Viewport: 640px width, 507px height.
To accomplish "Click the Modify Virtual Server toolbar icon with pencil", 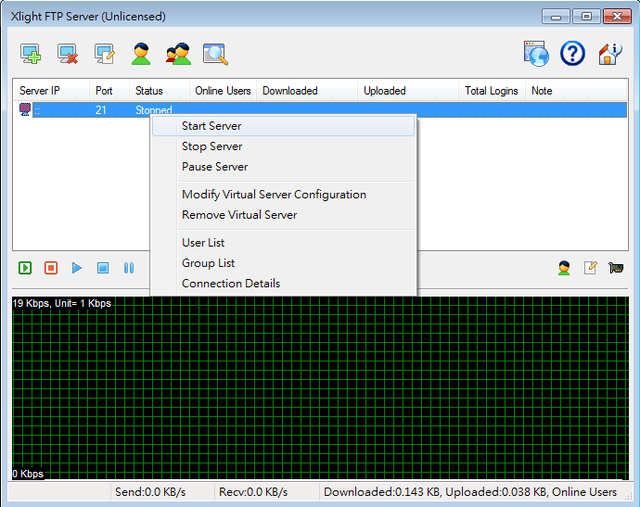I will (x=104, y=54).
